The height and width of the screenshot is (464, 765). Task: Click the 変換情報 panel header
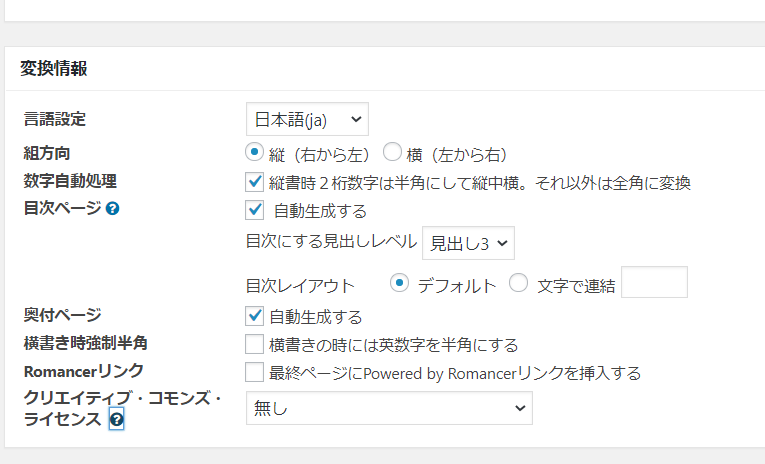pyautogui.click(x=53, y=69)
